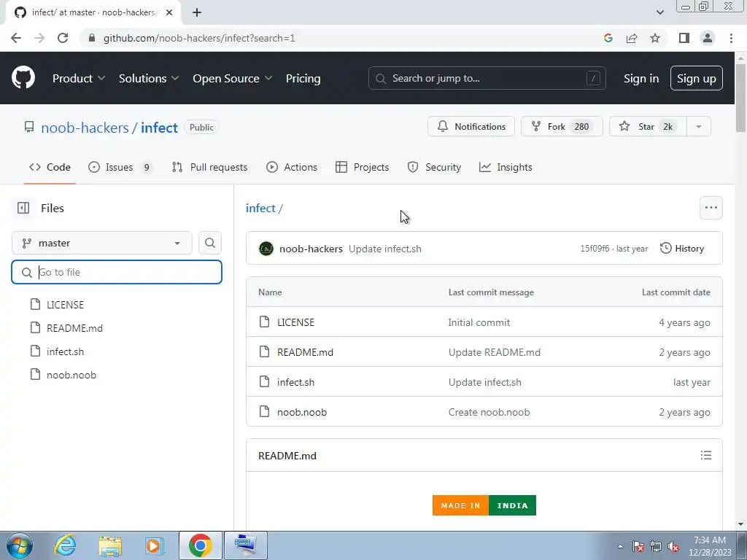747x560 pixels.
Task: Click the GitHub Search or jump to field
Action: [x=487, y=78]
